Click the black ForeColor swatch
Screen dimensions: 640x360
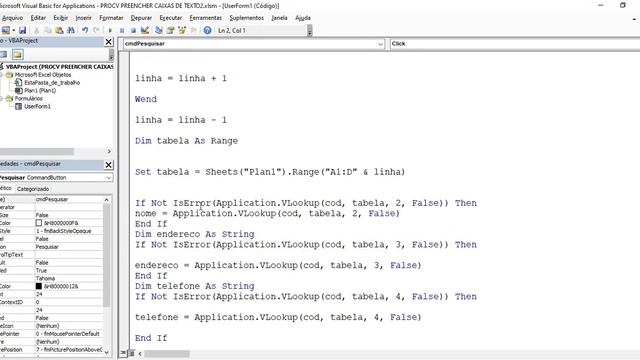pyautogui.click(x=39, y=286)
